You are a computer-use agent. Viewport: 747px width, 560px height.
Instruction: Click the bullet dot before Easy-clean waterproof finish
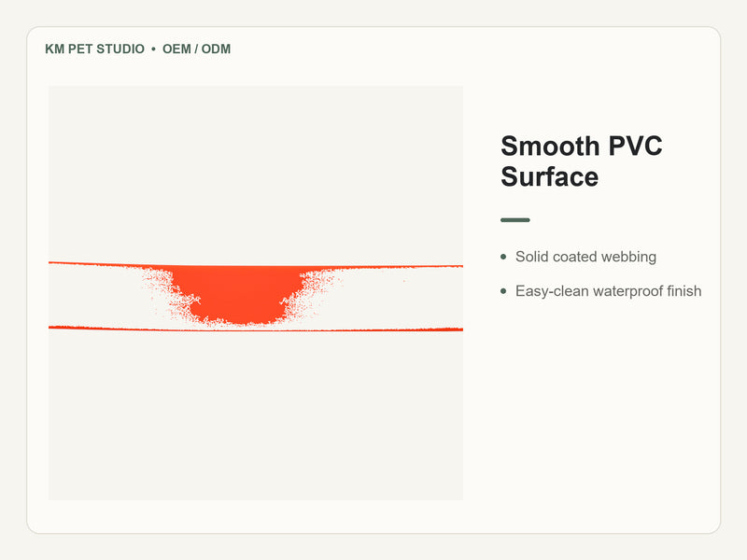503,291
